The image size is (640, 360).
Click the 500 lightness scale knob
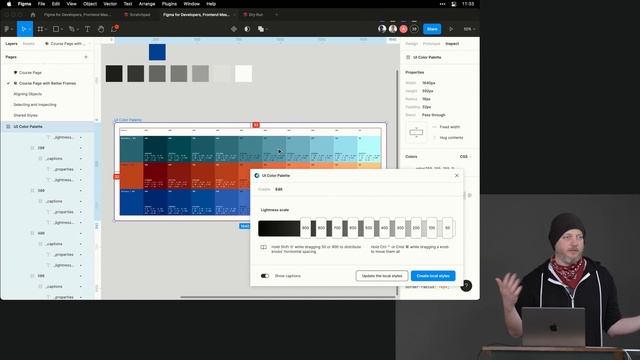pos(369,228)
